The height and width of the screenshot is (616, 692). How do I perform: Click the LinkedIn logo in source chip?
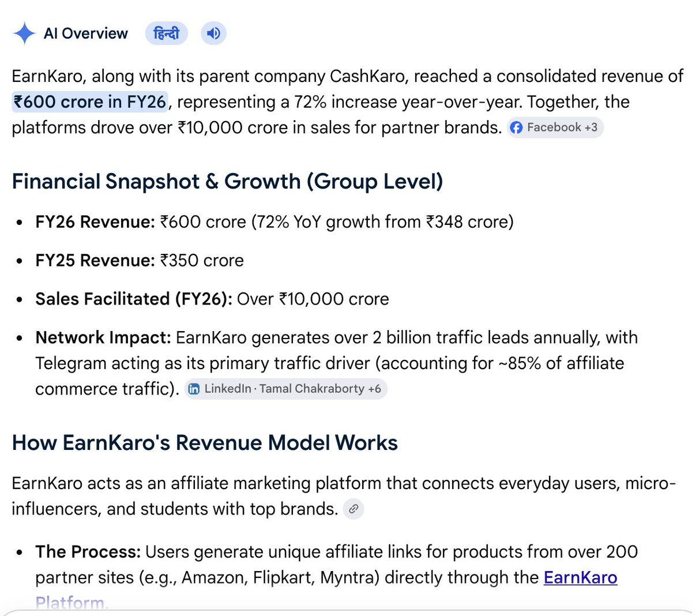pyautogui.click(x=194, y=389)
